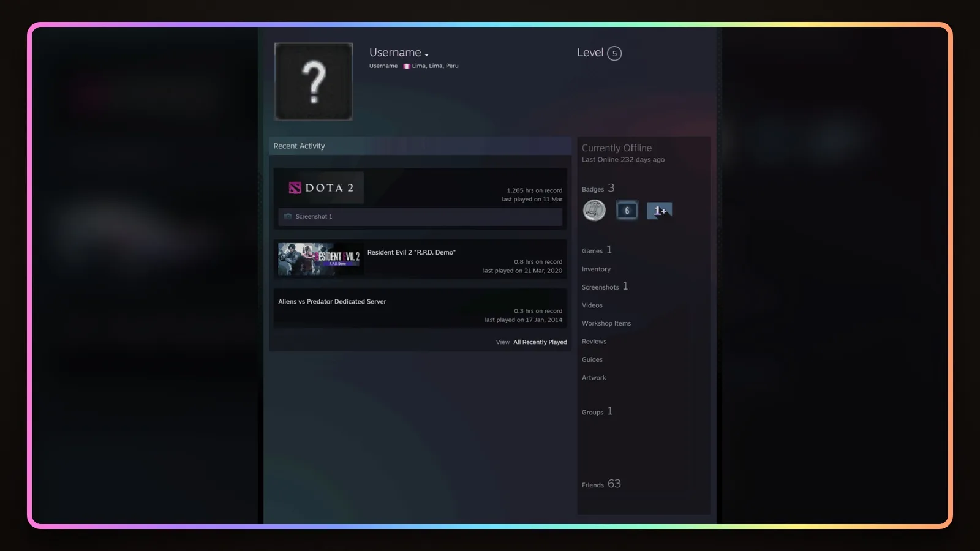This screenshot has height=551, width=980.
Task: Open the Friends 63 link
Action: tap(601, 484)
